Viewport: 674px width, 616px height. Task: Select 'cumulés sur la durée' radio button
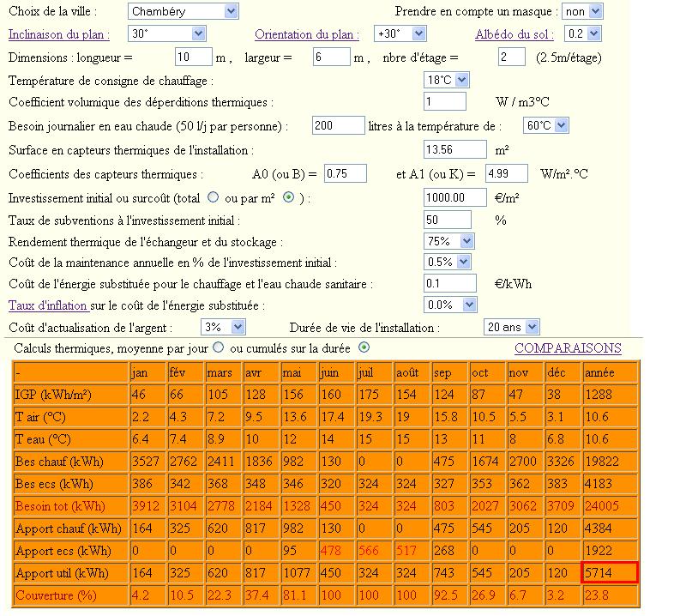click(364, 347)
